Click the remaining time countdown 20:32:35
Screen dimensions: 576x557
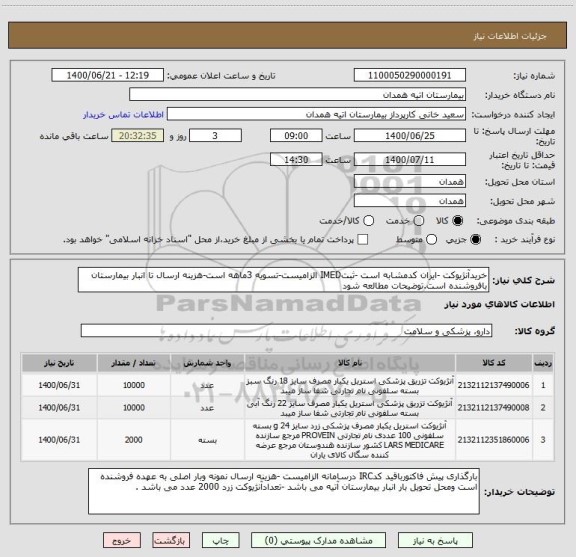pos(138,136)
